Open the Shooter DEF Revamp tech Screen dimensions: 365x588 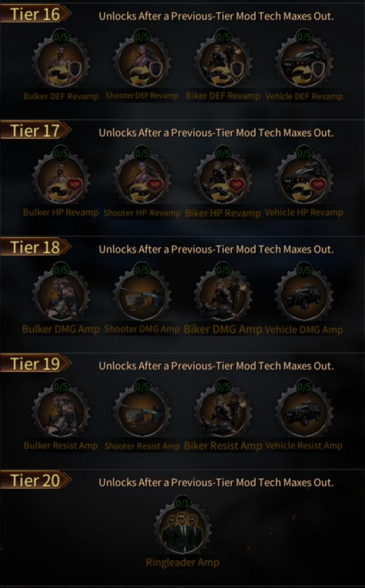tap(142, 61)
